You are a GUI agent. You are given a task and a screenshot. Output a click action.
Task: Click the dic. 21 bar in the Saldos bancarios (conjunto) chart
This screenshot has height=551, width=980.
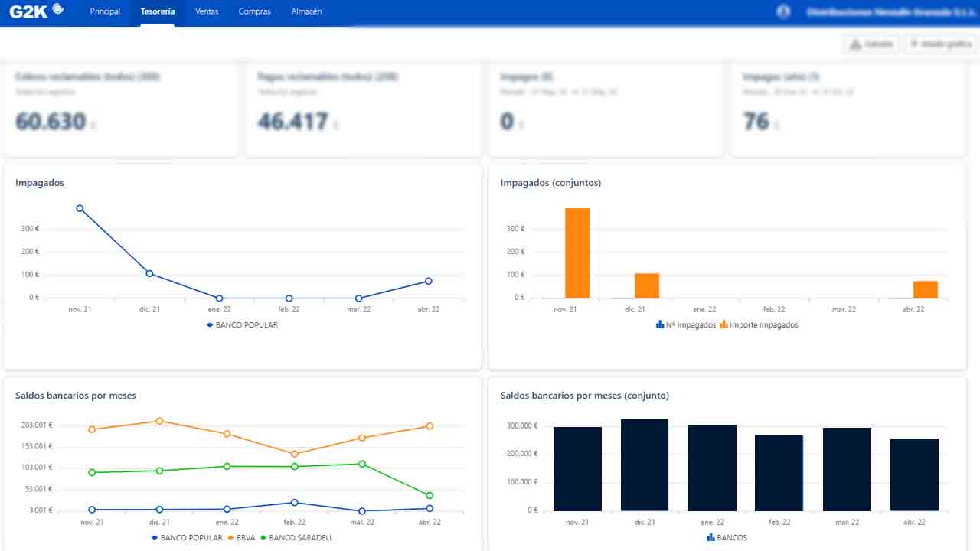[645, 465]
